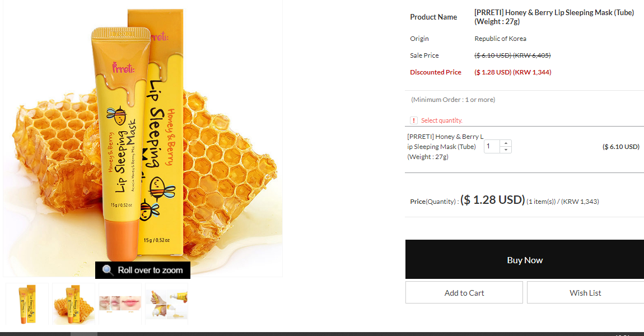Click the red discounted price value

pyautogui.click(x=512, y=72)
